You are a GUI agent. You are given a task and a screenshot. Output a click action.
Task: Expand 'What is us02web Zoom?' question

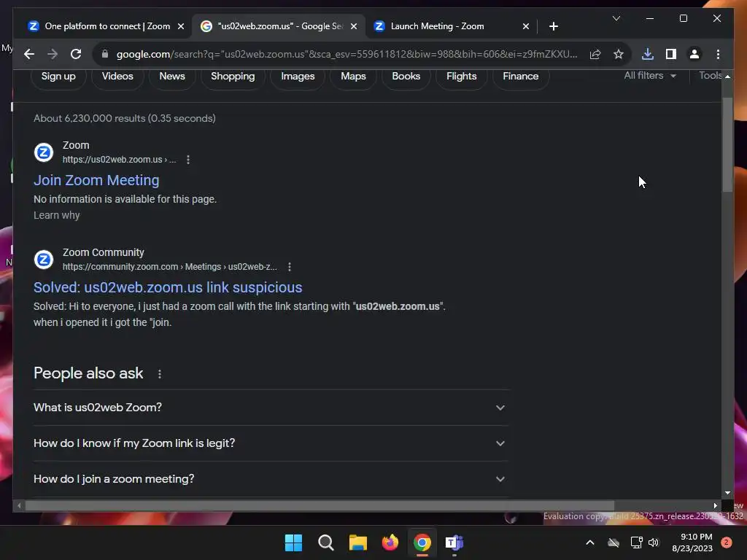[271, 408]
